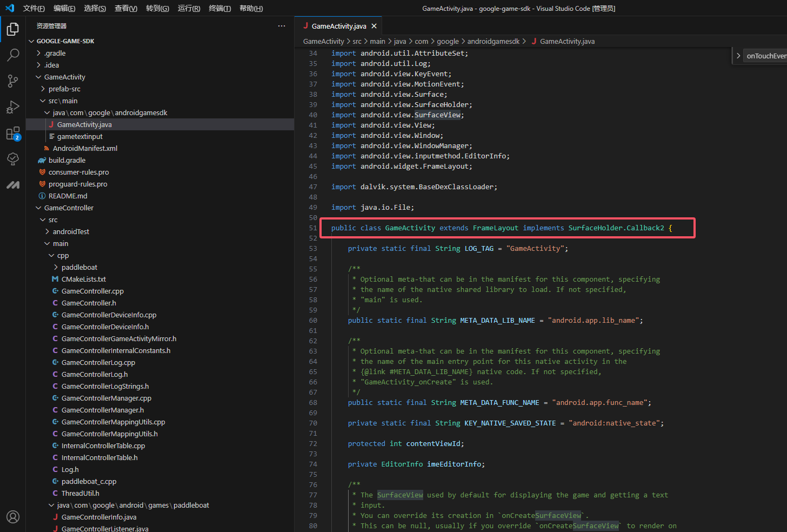Screen dimensions: 787x532
Task: Open the Explorer view in activity bar
Action: pos(13,29)
